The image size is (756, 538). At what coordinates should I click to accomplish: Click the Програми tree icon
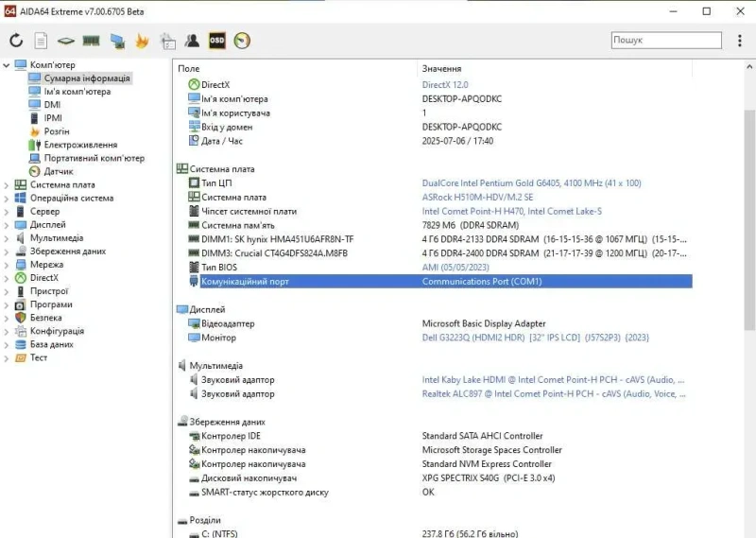click(x=20, y=304)
